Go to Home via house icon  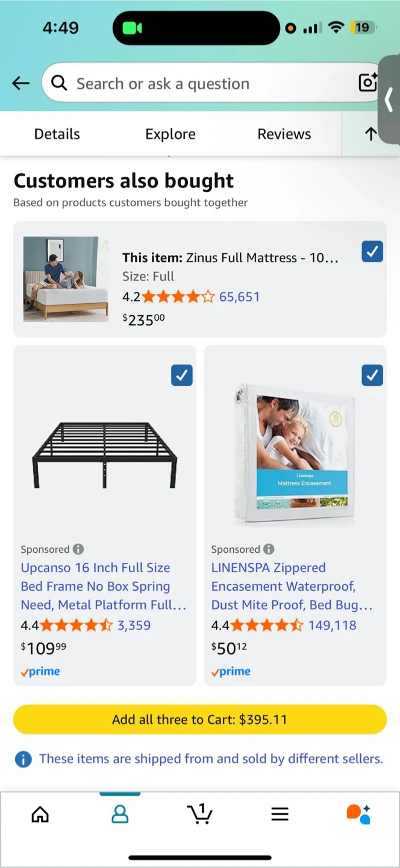[40, 814]
